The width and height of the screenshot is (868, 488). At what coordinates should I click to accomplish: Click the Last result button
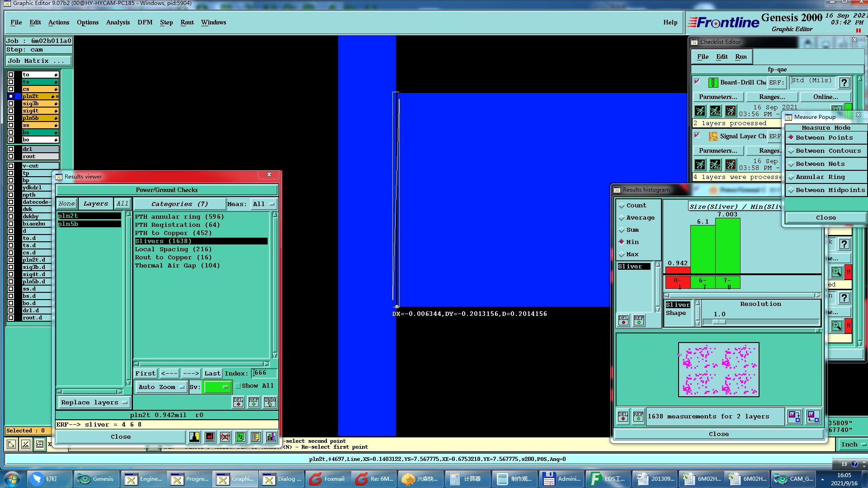[x=212, y=374]
